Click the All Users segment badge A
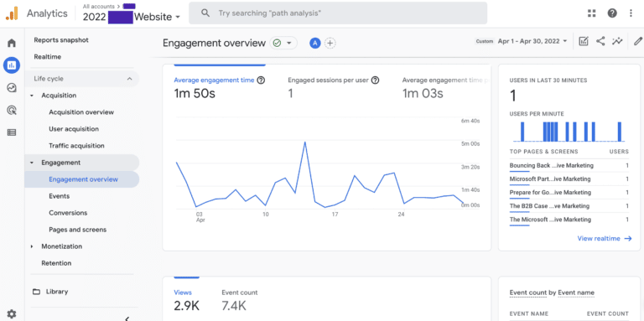The image size is (644, 321). pyautogui.click(x=315, y=43)
